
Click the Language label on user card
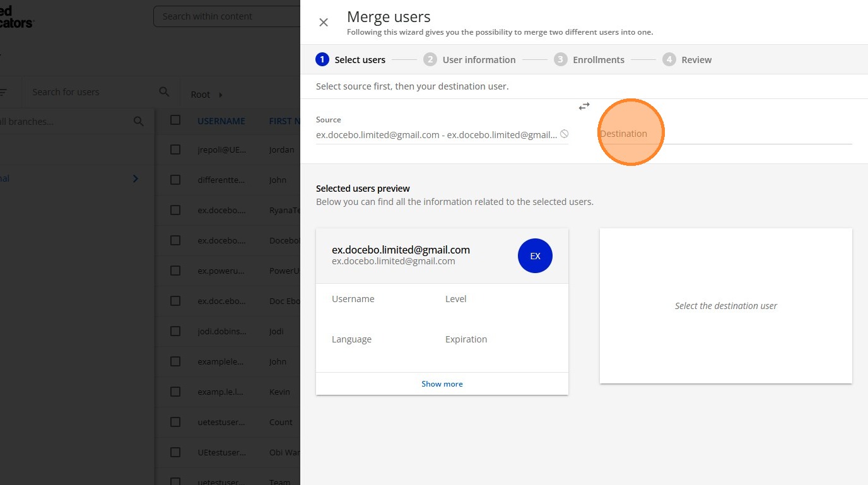click(x=351, y=339)
